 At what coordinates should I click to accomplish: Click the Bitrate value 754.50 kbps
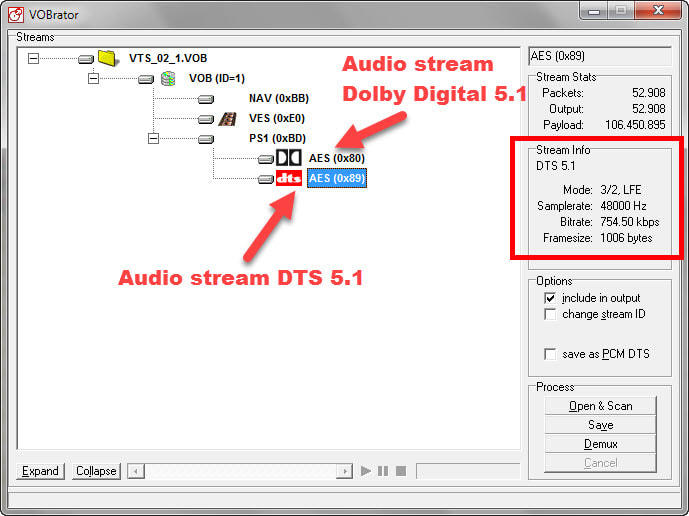630,222
